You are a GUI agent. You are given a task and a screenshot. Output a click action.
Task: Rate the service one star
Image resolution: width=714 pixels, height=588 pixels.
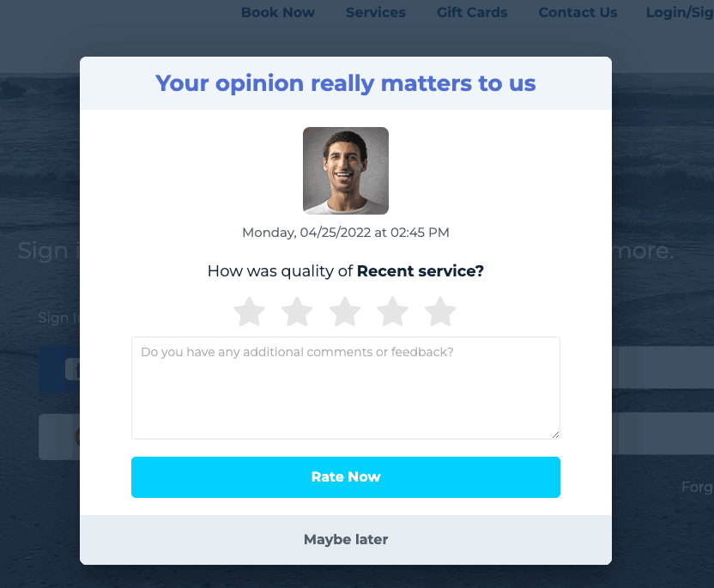(x=250, y=312)
